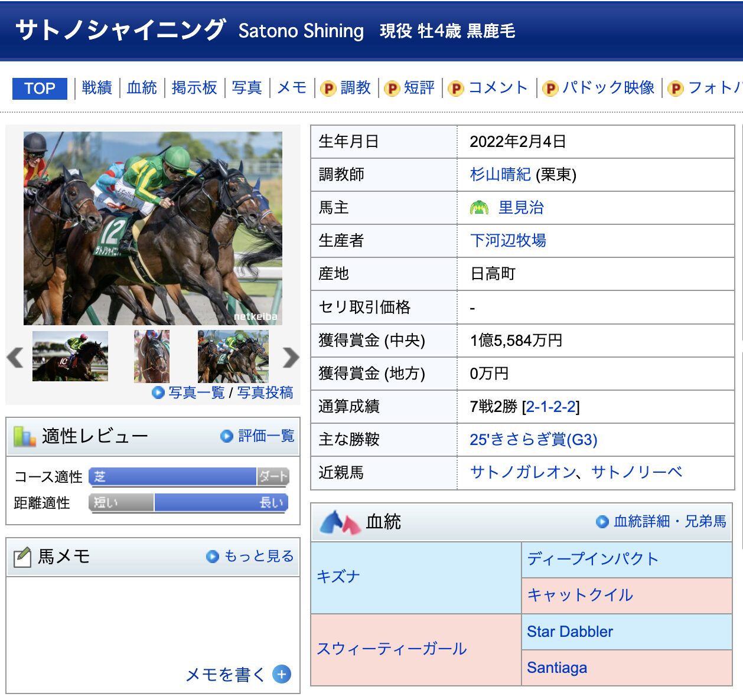Open owner 里見治 link
Image resolution: width=743 pixels, height=700 pixels.
(x=521, y=208)
